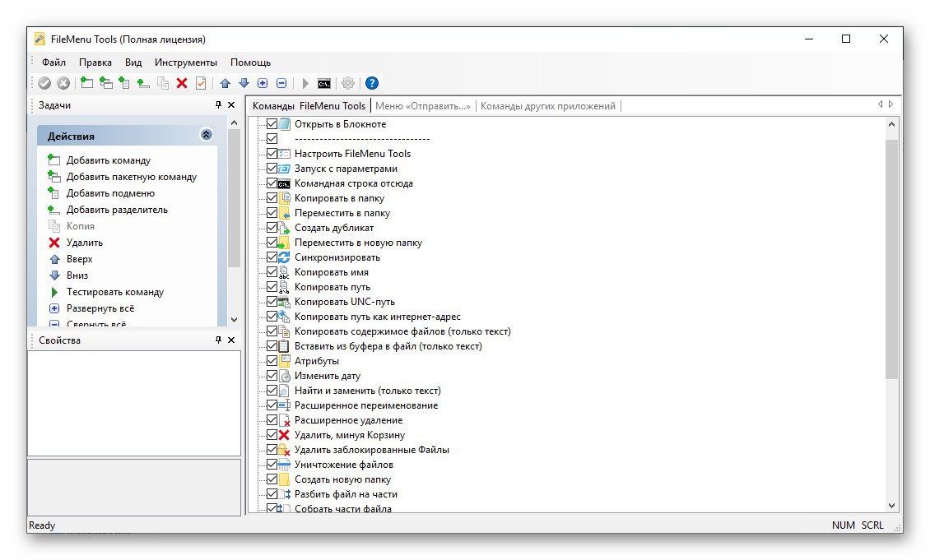Open the Инструменты menu
This screenshot has height=560, width=930.
[x=186, y=62]
